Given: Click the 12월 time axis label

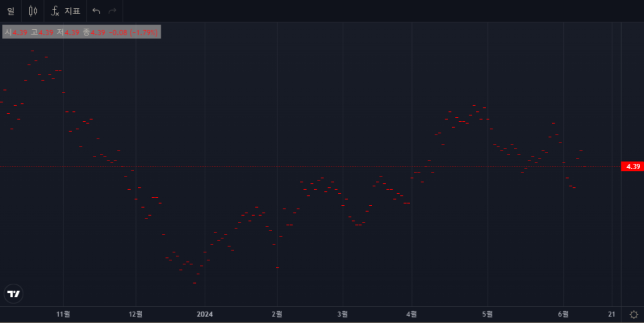Looking at the screenshot, I should (136, 314).
